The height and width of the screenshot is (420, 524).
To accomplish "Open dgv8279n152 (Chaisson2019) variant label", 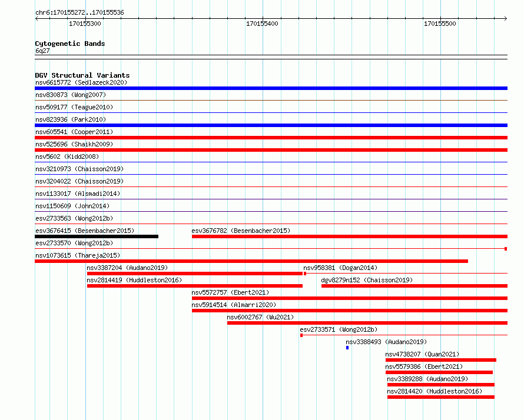I will [x=367, y=280].
